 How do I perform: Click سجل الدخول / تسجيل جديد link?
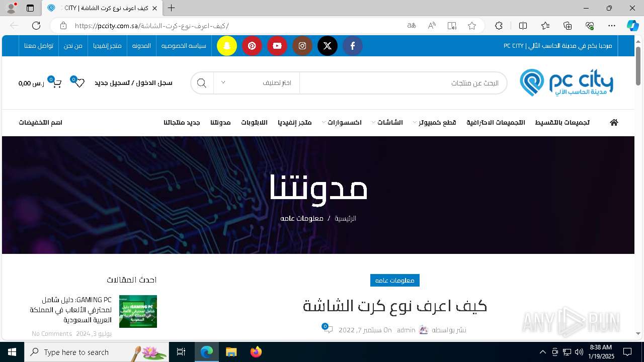point(133,83)
